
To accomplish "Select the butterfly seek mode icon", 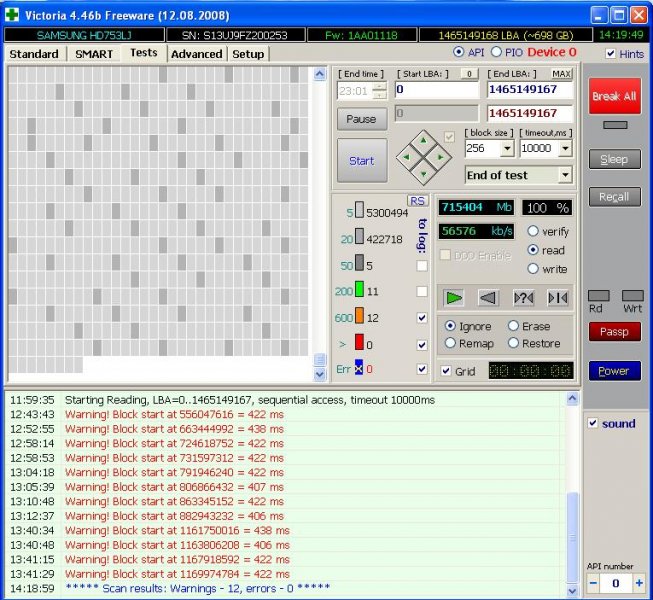I will 557,297.
